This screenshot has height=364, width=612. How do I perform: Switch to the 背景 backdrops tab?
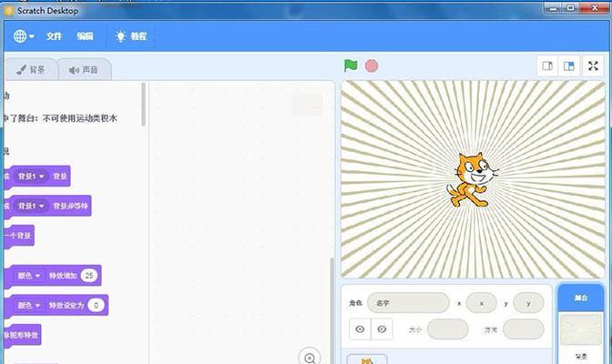coord(31,70)
